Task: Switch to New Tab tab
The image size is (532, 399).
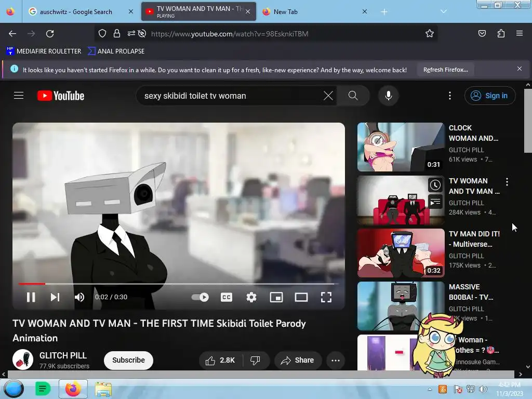Action: pyautogui.click(x=314, y=11)
